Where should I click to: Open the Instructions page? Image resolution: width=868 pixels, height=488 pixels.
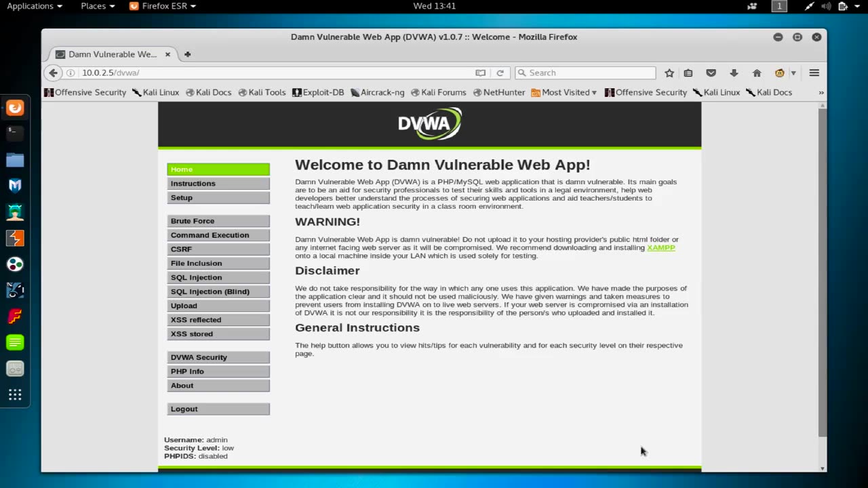pyautogui.click(x=218, y=184)
